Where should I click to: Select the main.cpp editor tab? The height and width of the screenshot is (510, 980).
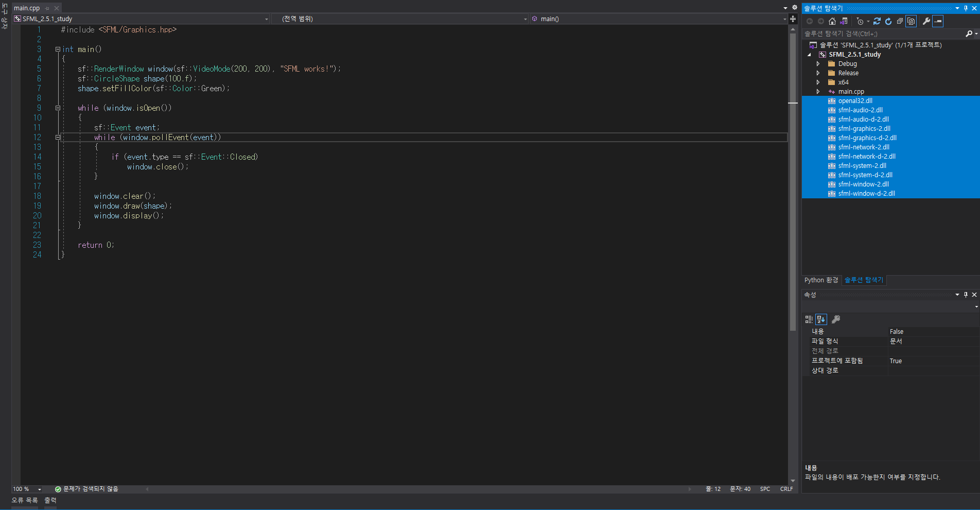(x=27, y=8)
